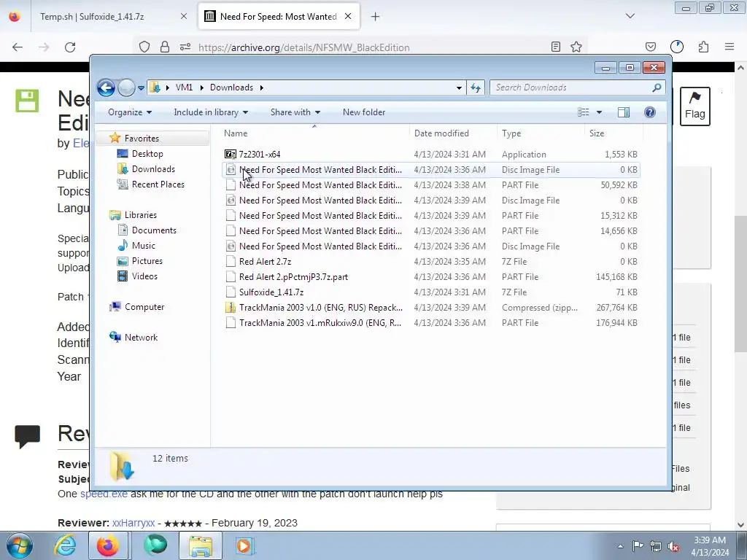Click the refresh button in Explorer address bar
This screenshot has height=560, width=747.
pyautogui.click(x=476, y=87)
